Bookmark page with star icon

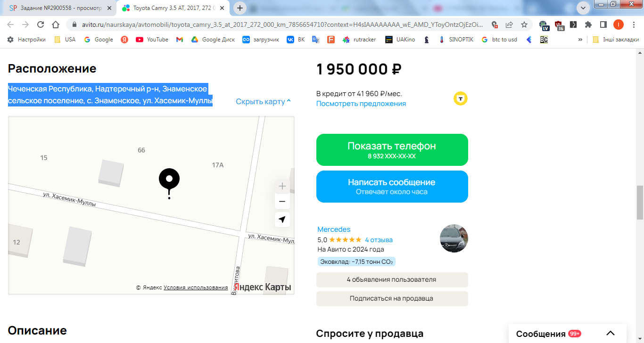[524, 24]
